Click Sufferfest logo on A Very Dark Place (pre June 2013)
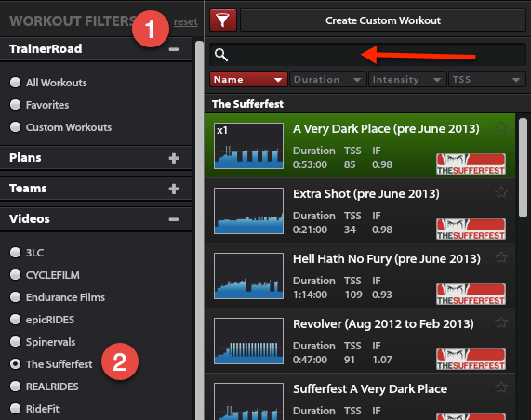The image size is (531, 420). [471, 164]
